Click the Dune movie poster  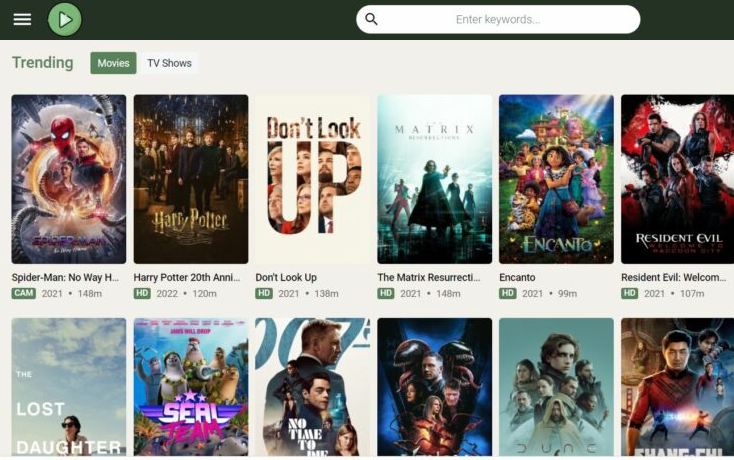(x=556, y=388)
